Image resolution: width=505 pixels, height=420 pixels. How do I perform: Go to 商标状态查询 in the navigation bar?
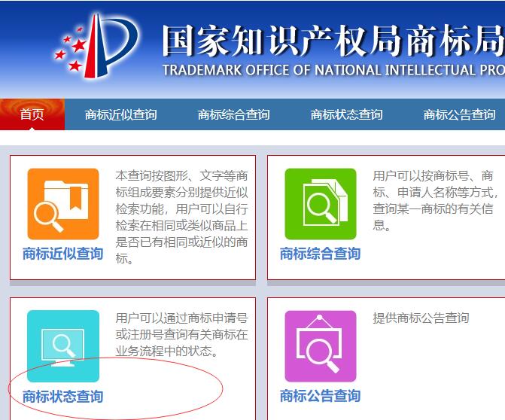[346, 114]
